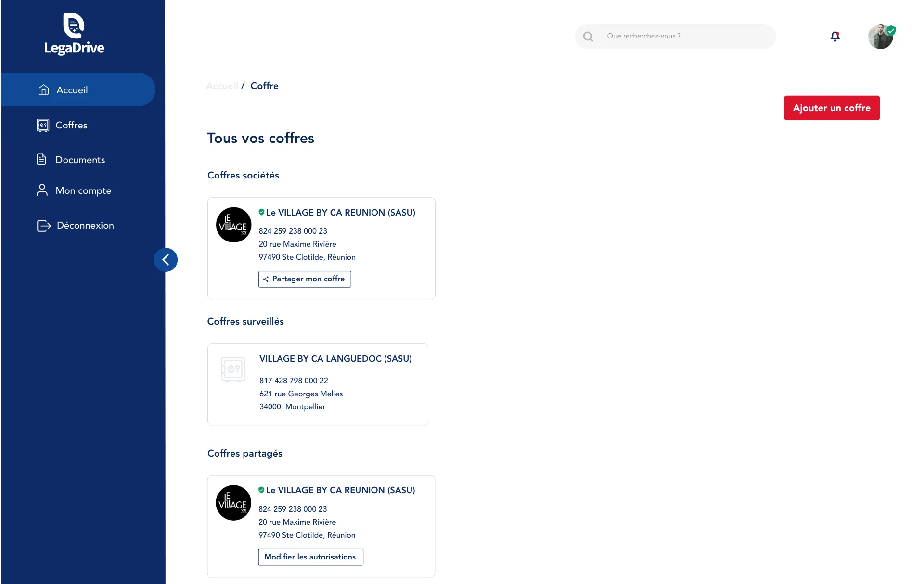Screen dimensions: 924x584
Task: Click the 'Coffres partagés' heading
Action: [x=244, y=453]
